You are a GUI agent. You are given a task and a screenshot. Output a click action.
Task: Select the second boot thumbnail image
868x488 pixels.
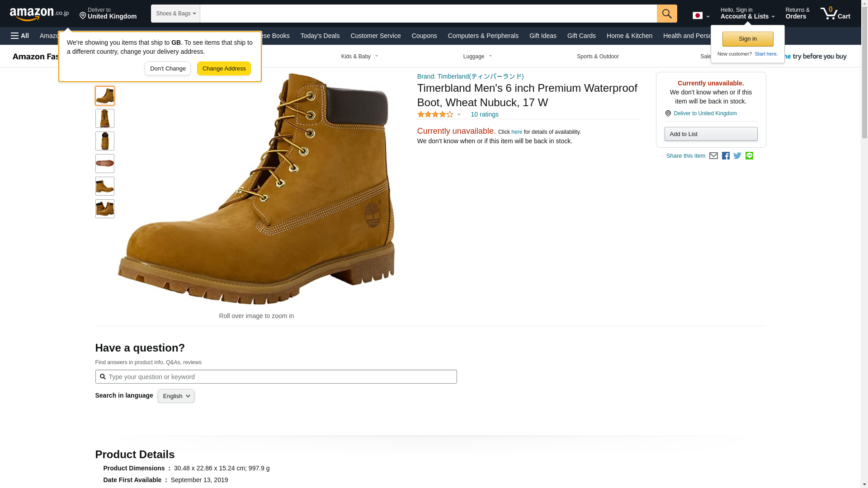coord(105,118)
